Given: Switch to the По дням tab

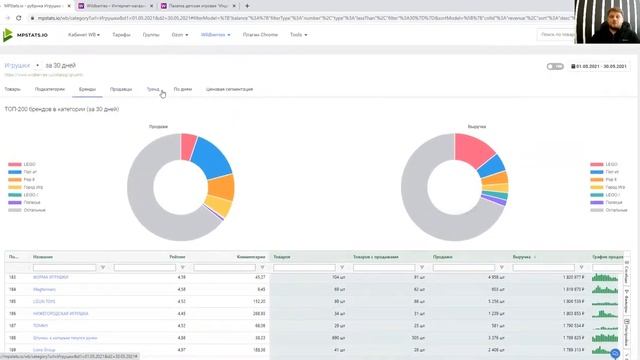Looking at the screenshot, I should point(183,89).
